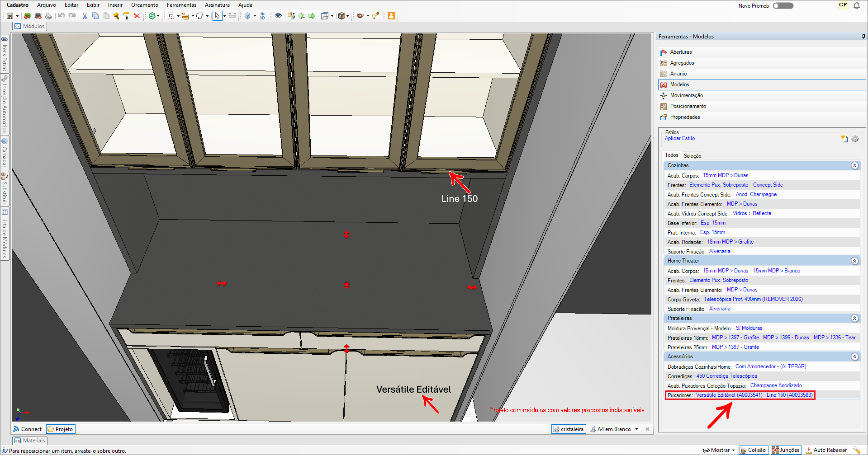
Task: Collapse the Home Theater section
Action: [854, 261]
